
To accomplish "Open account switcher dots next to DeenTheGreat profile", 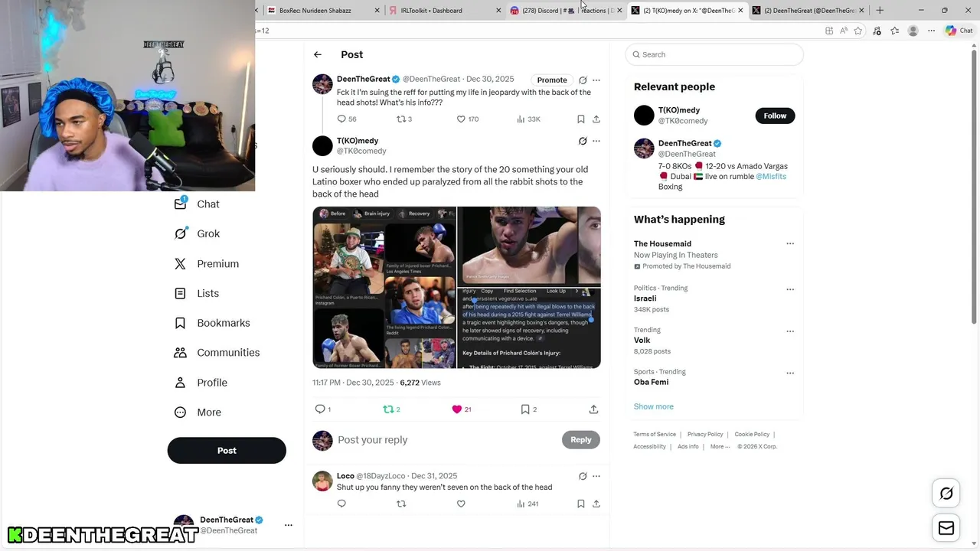I will click(x=289, y=525).
